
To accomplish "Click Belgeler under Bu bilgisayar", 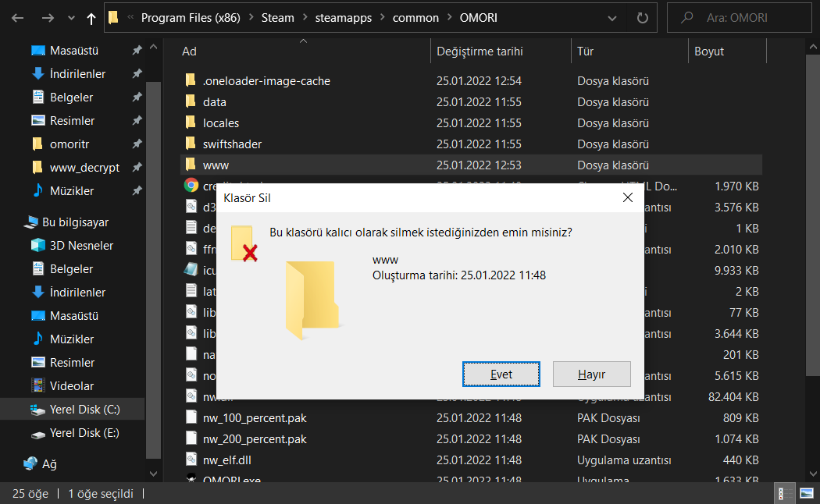I will pos(71,269).
